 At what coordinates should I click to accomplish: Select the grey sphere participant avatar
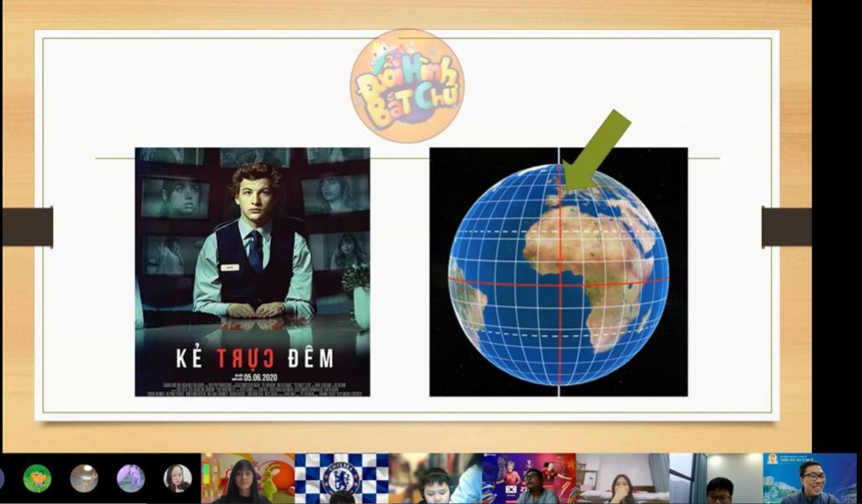tap(84, 478)
